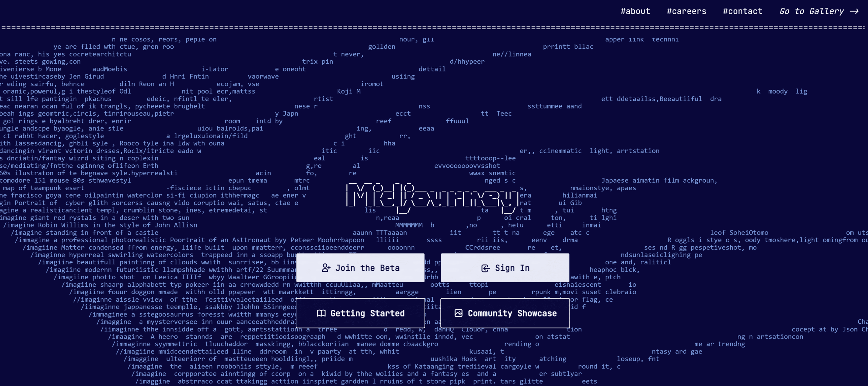Viewport: 868px width, 386px height.
Task: Click the user-plus icon in Join the Beta
Action: point(326,268)
